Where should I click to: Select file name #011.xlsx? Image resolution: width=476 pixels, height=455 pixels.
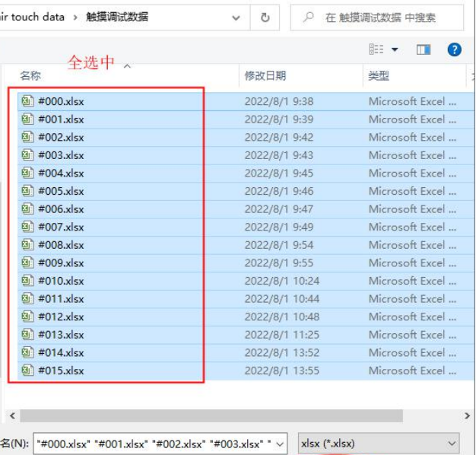(61, 299)
